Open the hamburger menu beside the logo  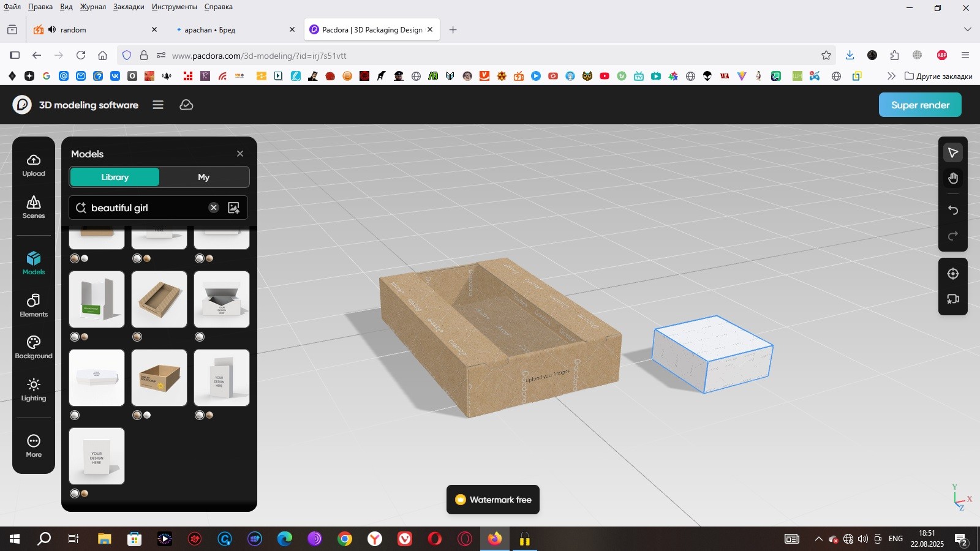(158, 105)
